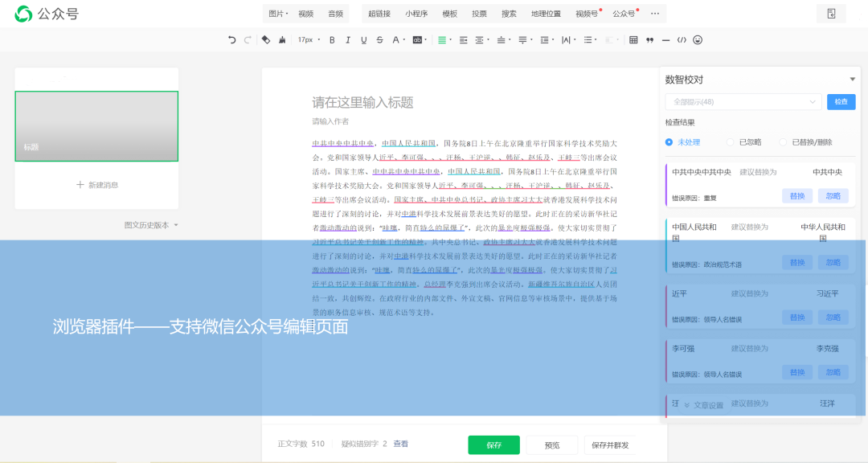Viewport: 868px width, 463px height.
Task: Click the 视频号 menu item
Action: (x=587, y=14)
